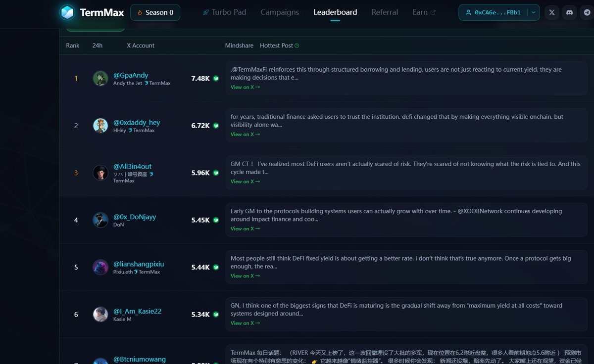
Task: Click the Hottest Post info icon
Action: (297, 45)
